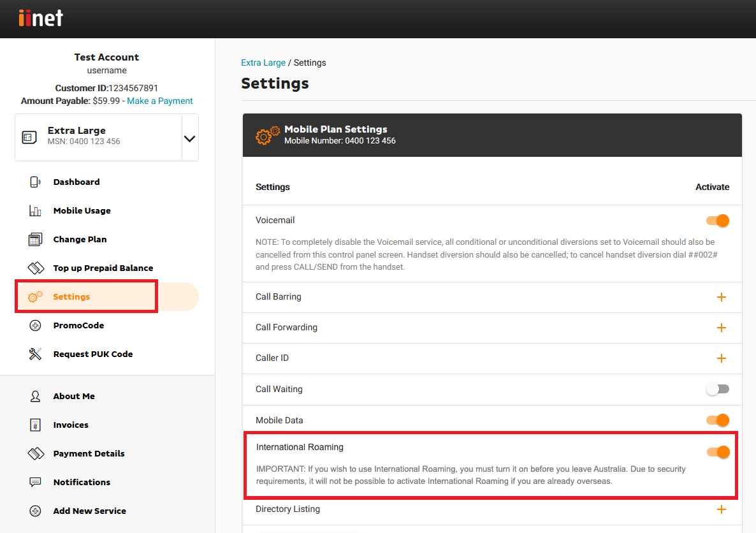This screenshot has height=533, width=756.
Task: Click the About Me person icon
Action: 35,397
